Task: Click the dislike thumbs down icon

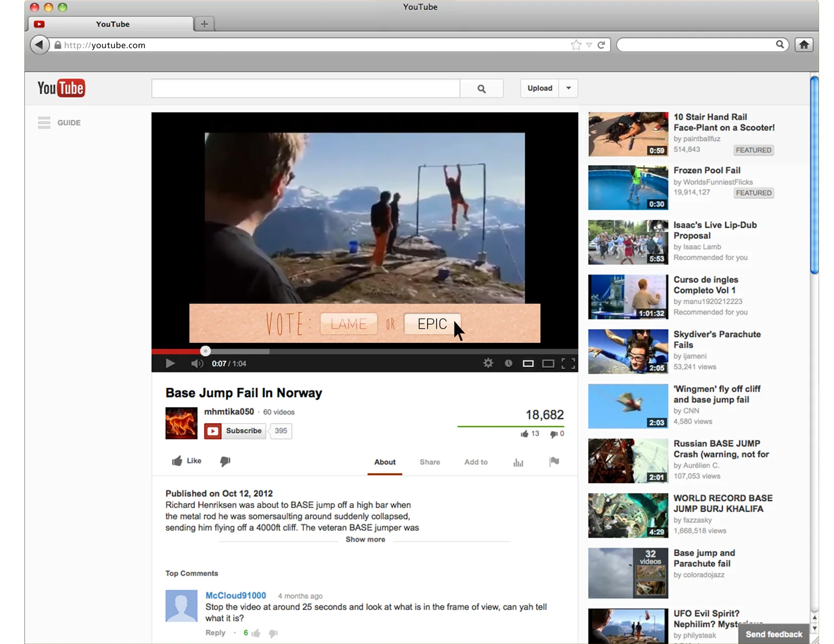Action: [225, 461]
